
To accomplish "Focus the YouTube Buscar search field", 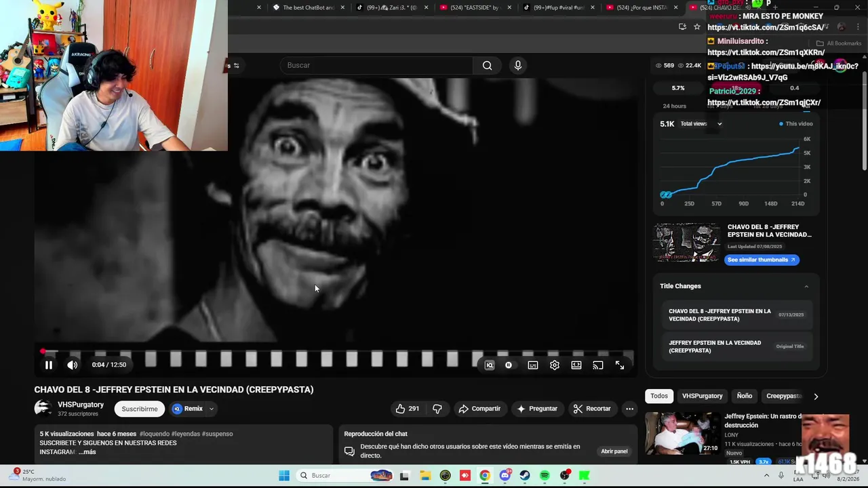I will (x=377, y=65).
